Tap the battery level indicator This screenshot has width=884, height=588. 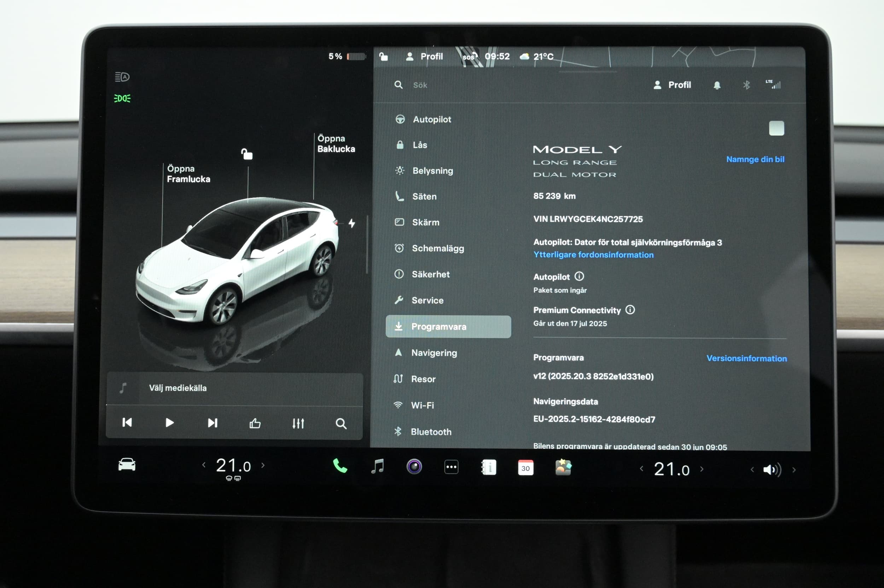tap(347, 56)
